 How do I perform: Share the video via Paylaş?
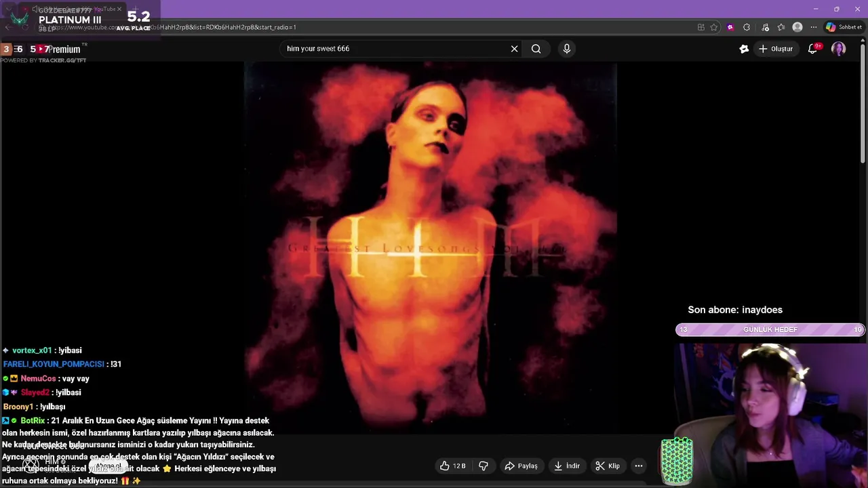(x=521, y=466)
